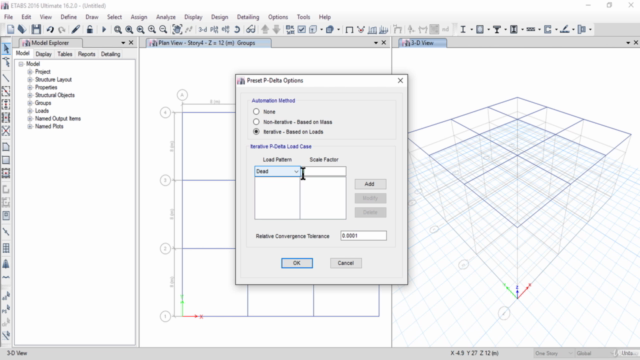Expand the Project tree node
640x360 pixels.
pyautogui.click(x=30, y=72)
